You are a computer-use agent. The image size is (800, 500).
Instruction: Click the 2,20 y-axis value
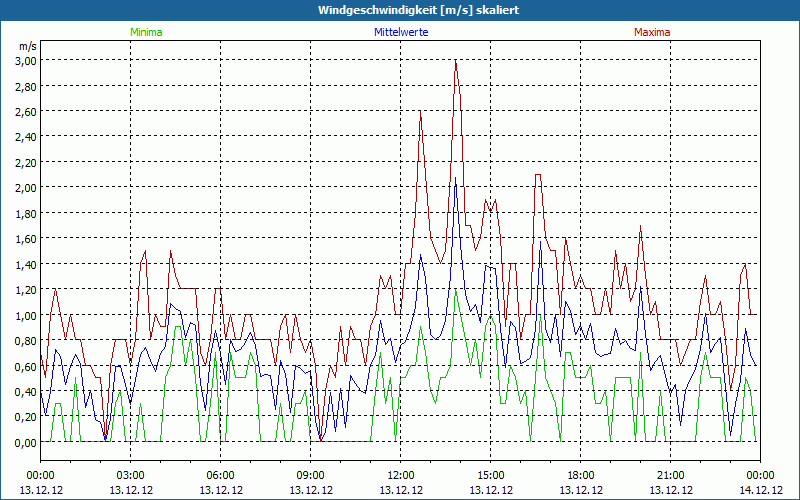27,162
